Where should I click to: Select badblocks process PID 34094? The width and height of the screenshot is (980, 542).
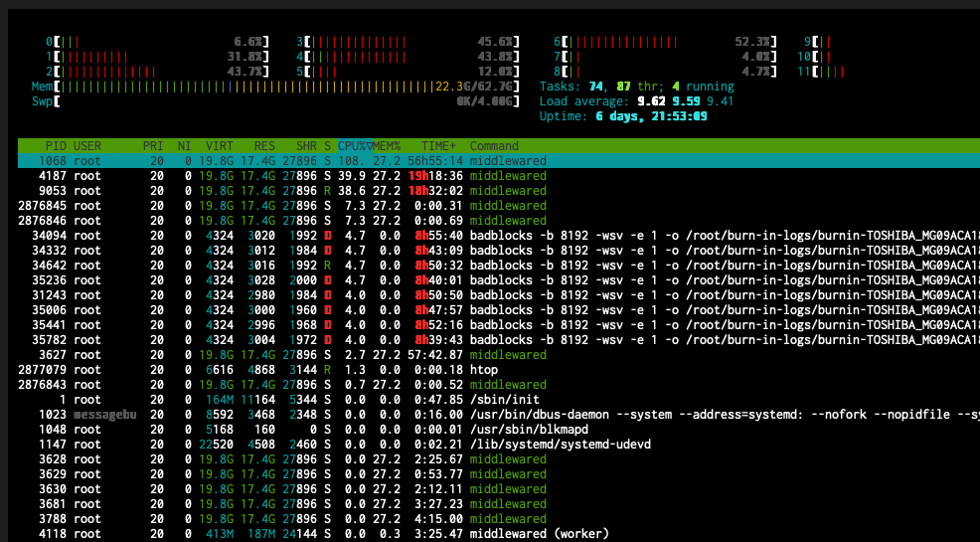(x=499, y=236)
